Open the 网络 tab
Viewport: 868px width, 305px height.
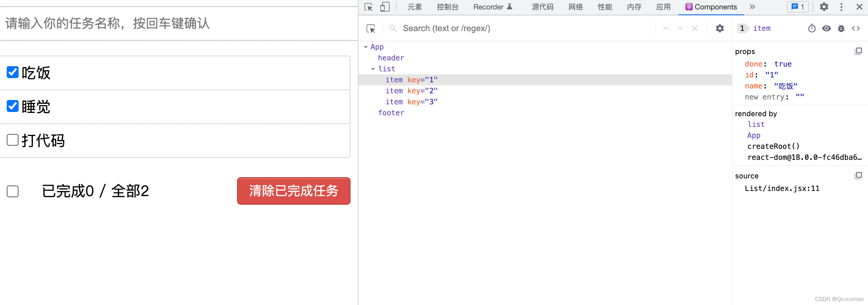(575, 7)
